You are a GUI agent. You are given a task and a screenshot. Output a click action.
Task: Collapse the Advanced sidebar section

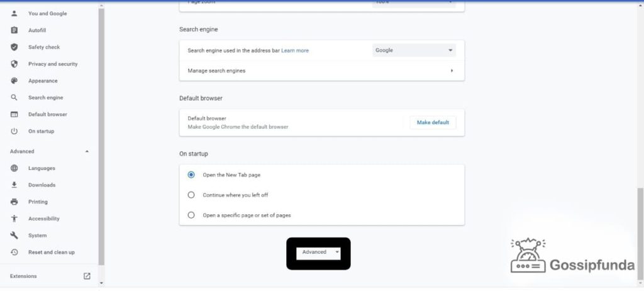(x=87, y=151)
